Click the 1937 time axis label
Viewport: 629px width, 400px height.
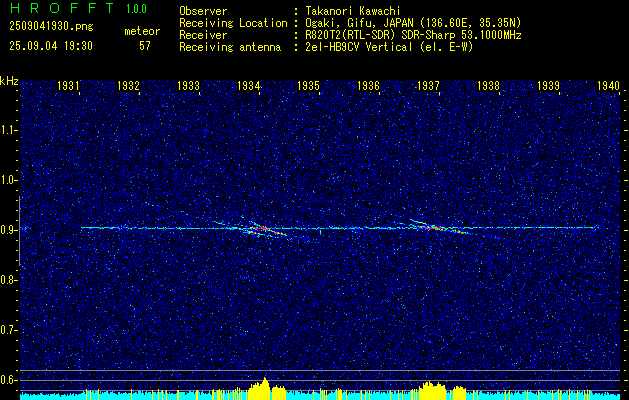[428, 85]
